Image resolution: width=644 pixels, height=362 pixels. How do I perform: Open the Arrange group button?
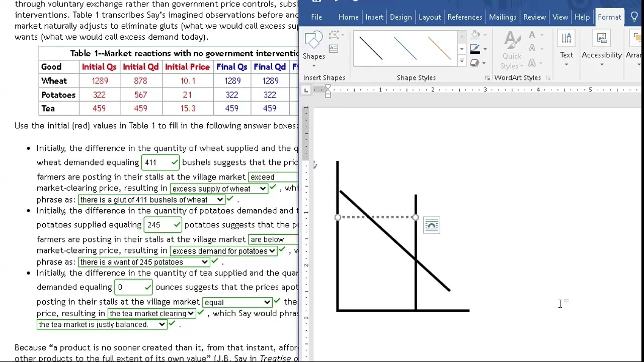tap(634, 49)
